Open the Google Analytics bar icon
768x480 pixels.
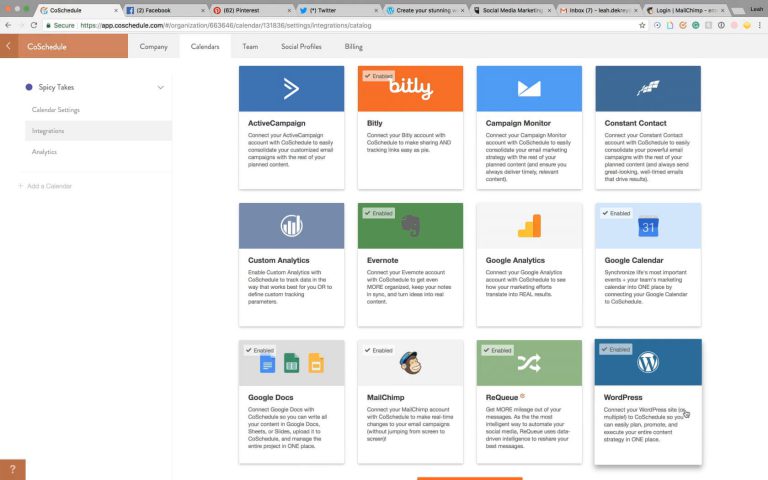pyautogui.click(x=529, y=226)
